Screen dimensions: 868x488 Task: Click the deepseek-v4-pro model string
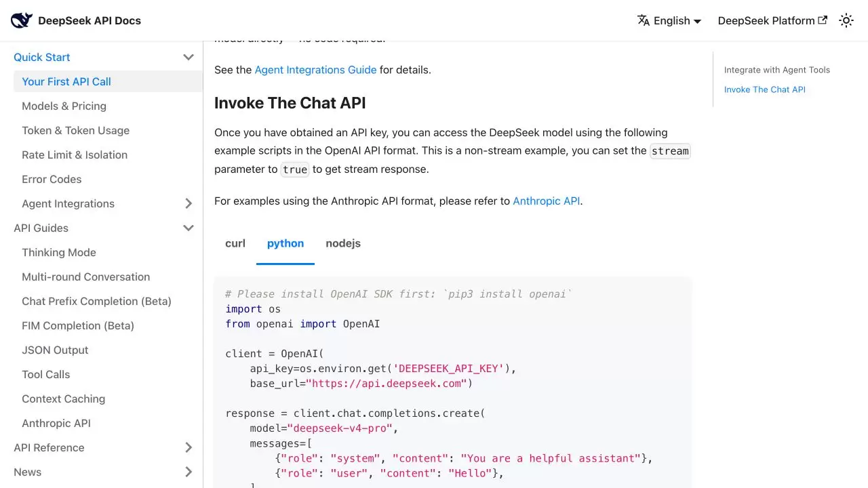pyautogui.click(x=340, y=428)
